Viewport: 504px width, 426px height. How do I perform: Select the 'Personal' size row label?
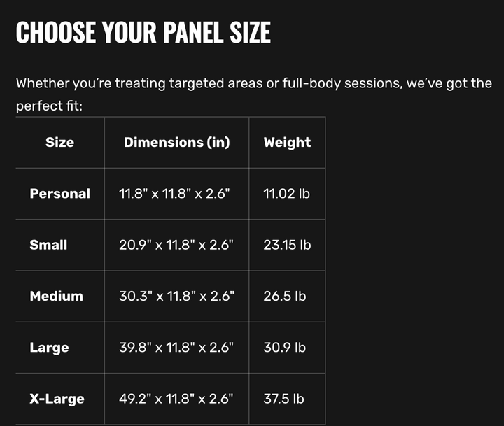pos(59,194)
